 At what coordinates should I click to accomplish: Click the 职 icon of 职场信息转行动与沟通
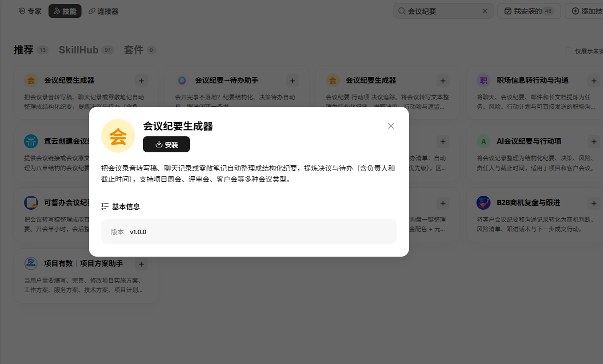coord(483,80)
